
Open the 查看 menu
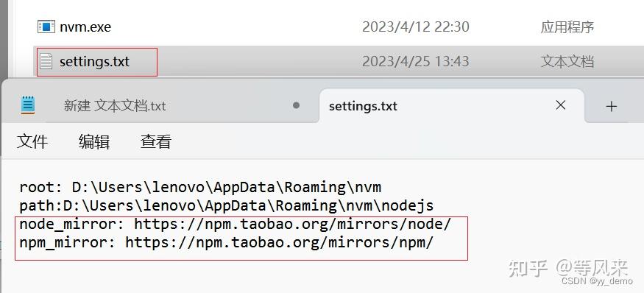155,142
